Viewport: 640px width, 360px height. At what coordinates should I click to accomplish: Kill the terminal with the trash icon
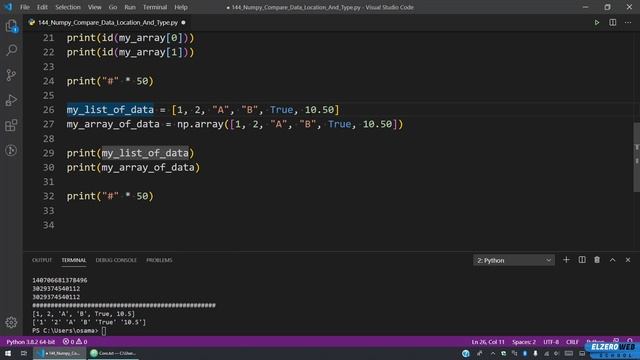point(597,260)
